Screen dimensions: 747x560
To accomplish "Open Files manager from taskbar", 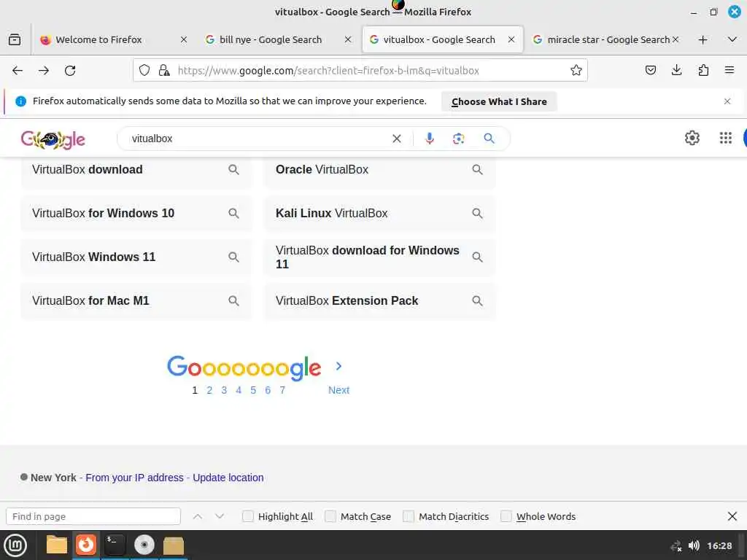I will point(56,545).
